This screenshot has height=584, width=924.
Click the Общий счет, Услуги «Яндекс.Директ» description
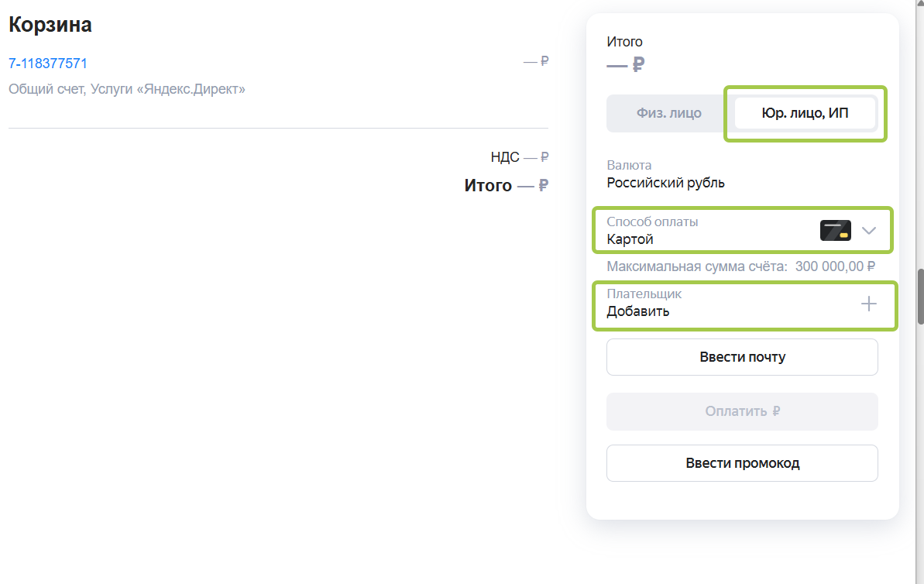click(127, 89)
